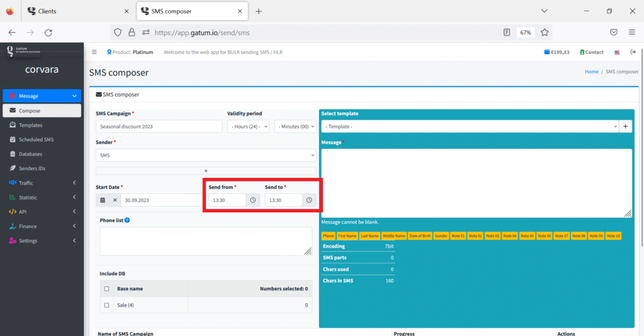Follow the Home breadcrumb link
The width and height of the screenshot is (644, 336).
591,72
